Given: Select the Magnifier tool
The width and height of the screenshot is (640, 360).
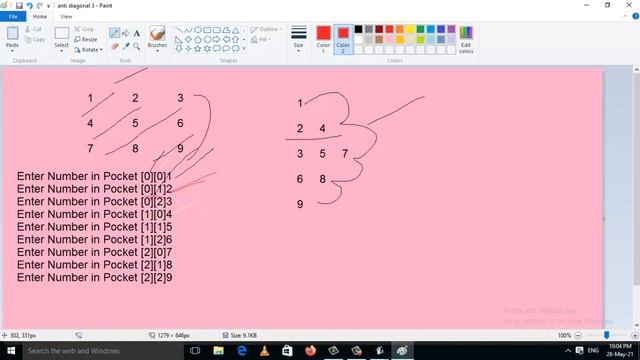Looking at the screenshot, I should pyautogui.click(x=137, y=47).
